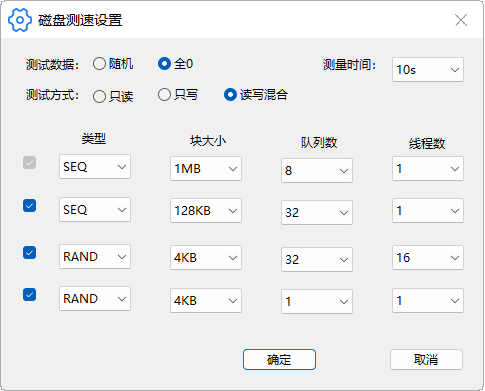The image size is (485, 391).
Task: Open the 测量时间 10s dropdown
Action: [428, 70]
